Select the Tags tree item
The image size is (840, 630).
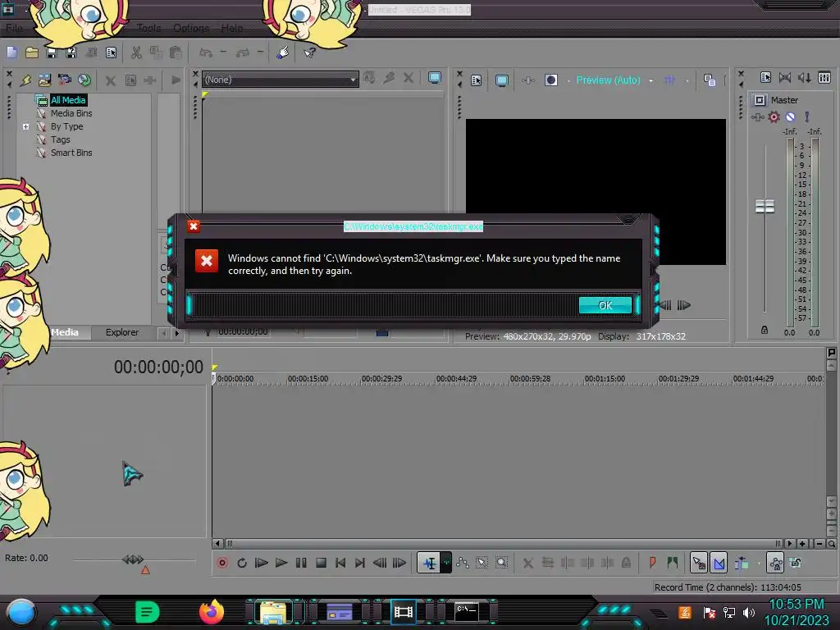61,139
